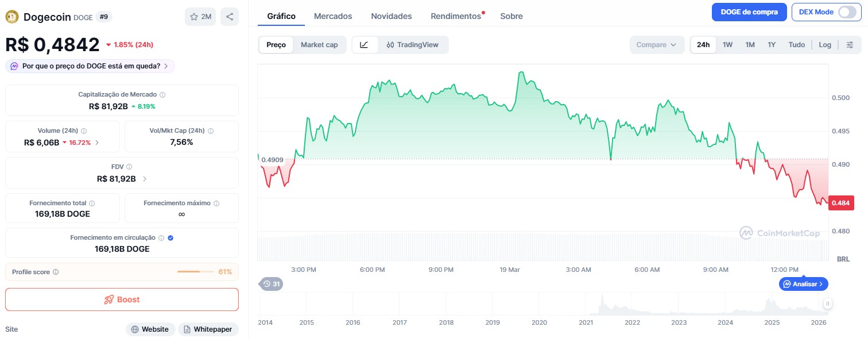Enable Log scale on the chart

click(x=825, y=45)
